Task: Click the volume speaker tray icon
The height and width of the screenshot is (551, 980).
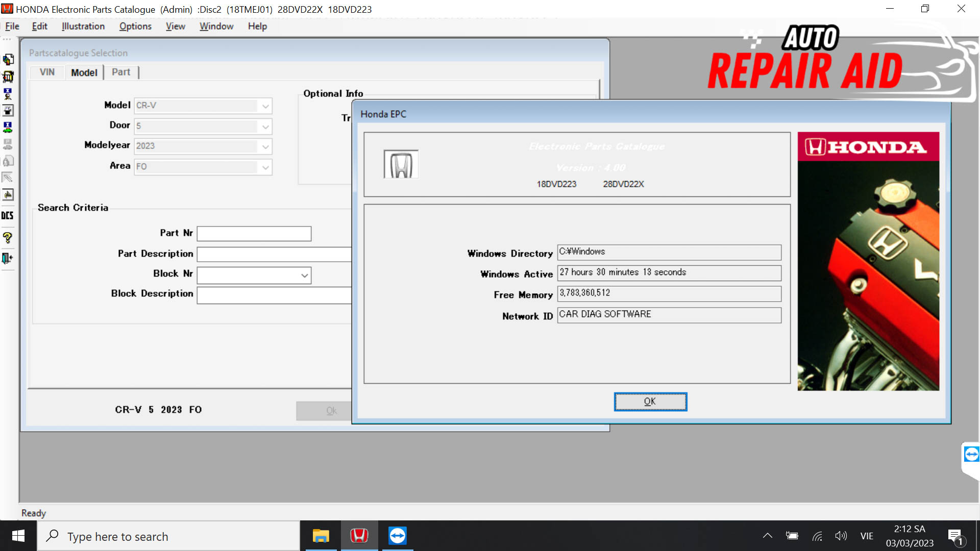Action: [x=841, y=536]
